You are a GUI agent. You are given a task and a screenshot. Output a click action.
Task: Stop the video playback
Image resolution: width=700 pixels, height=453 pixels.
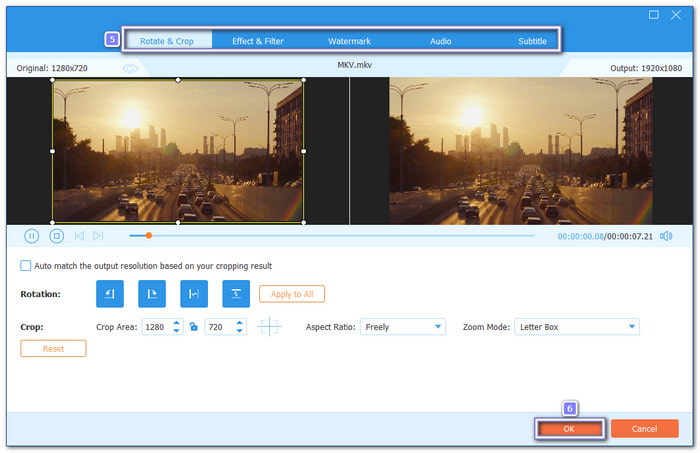pyautogui.click(x=57, y=236)
